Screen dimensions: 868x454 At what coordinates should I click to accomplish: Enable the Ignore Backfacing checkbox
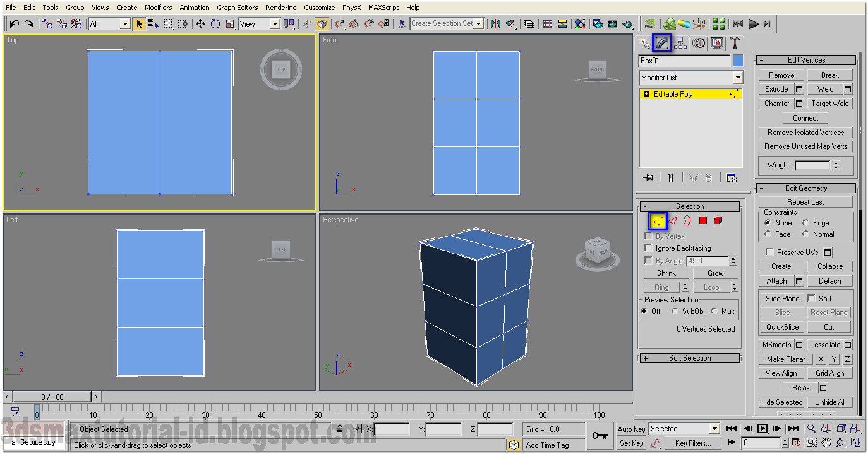point(648,248)
